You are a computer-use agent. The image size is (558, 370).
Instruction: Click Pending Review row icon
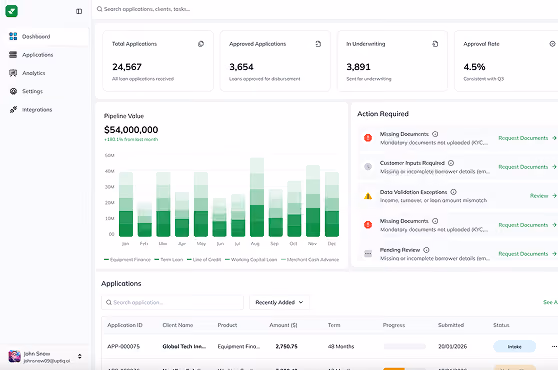point(368,254)
